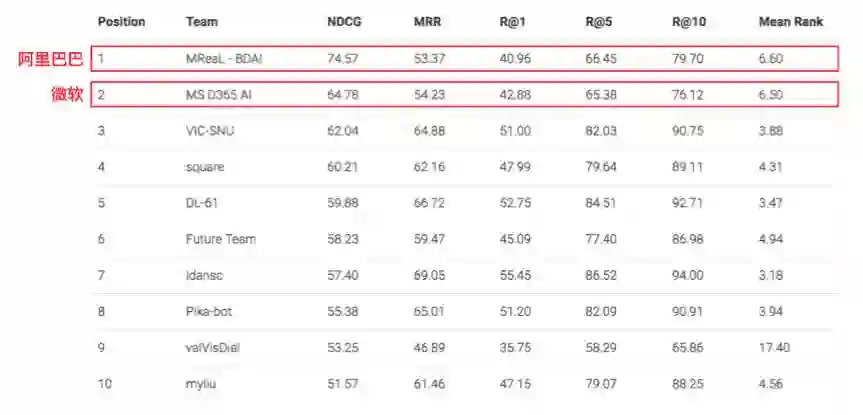The image size is (863, 415).
Task: Click the VIC-SNU team name
Action: click(211, 131)
